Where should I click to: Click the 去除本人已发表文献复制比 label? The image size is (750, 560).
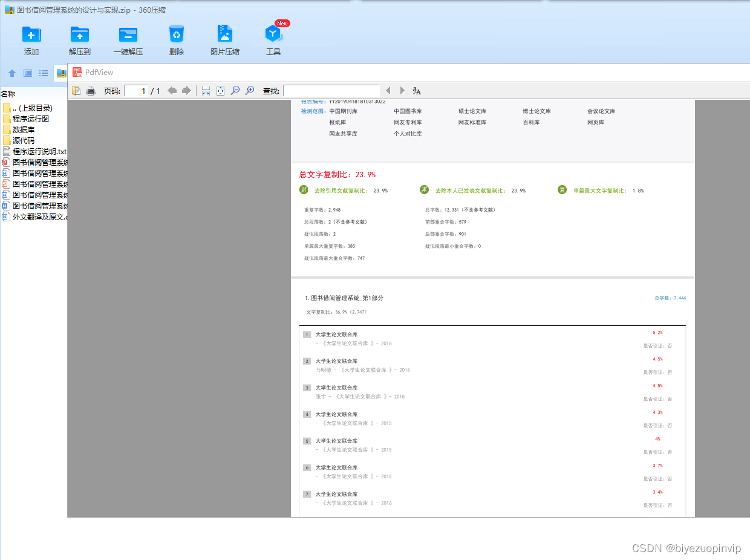pos(471,190)
